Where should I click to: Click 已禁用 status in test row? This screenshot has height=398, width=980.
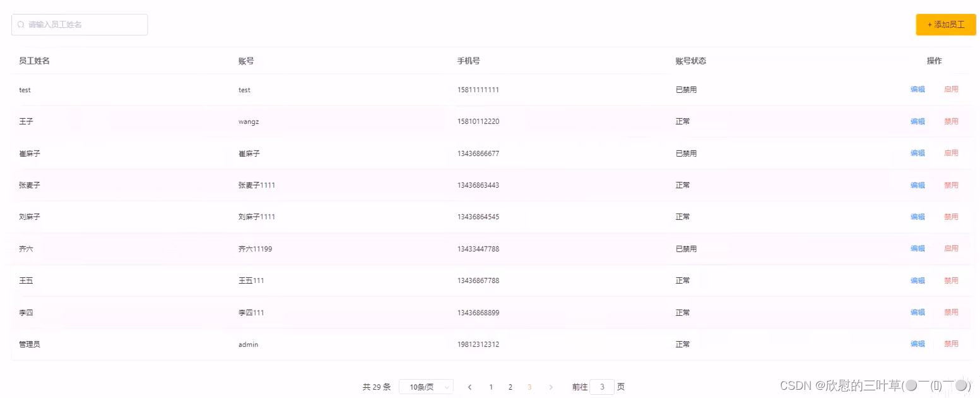686,90
